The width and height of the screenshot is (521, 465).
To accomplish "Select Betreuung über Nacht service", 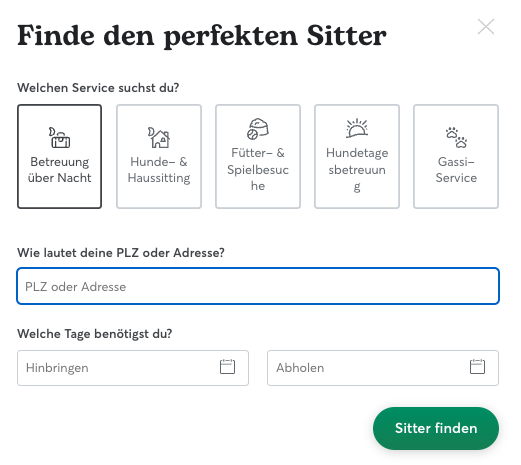I will point(60,156).
